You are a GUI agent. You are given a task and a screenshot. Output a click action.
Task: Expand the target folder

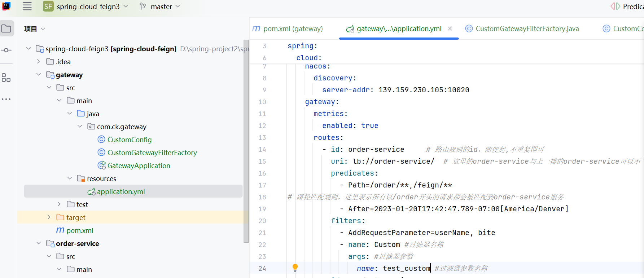[49, 217]
